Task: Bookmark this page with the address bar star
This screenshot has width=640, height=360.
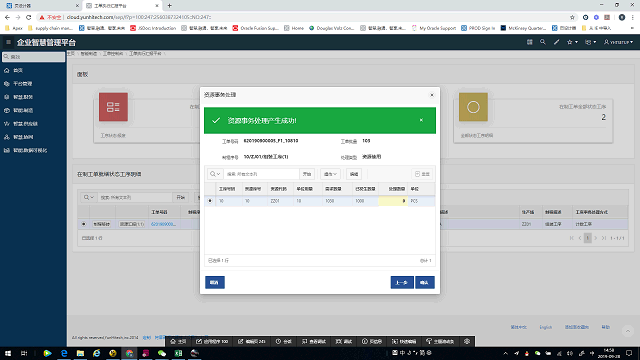Action: pyautogui.click(x=572, y=17)
